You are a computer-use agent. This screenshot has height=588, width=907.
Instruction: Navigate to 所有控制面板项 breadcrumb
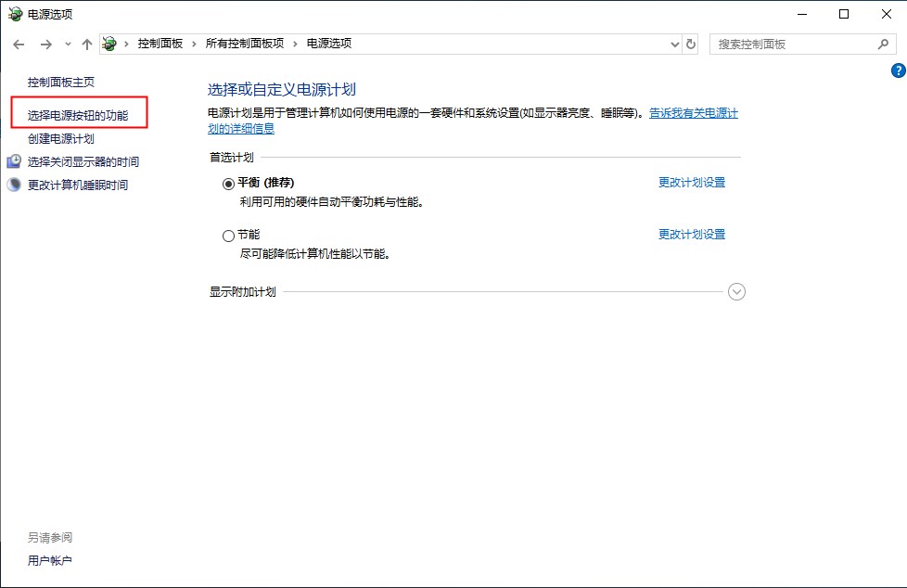(x=246, y=44)
